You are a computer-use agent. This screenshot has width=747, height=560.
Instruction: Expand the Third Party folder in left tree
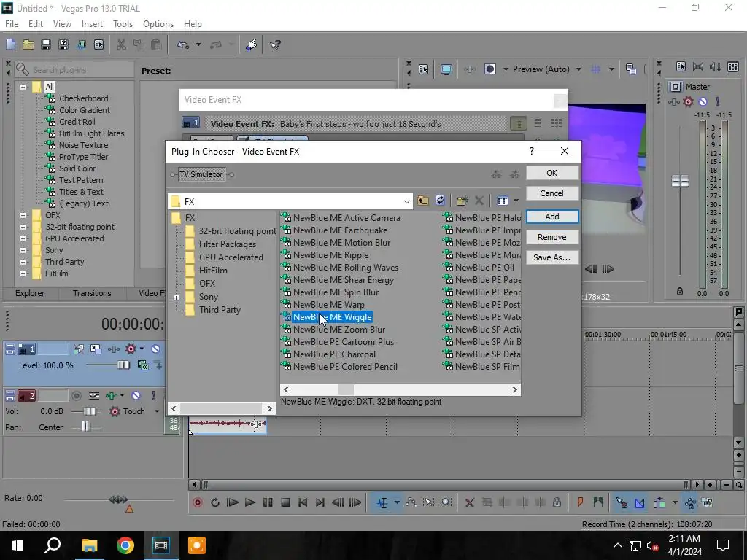23,262
